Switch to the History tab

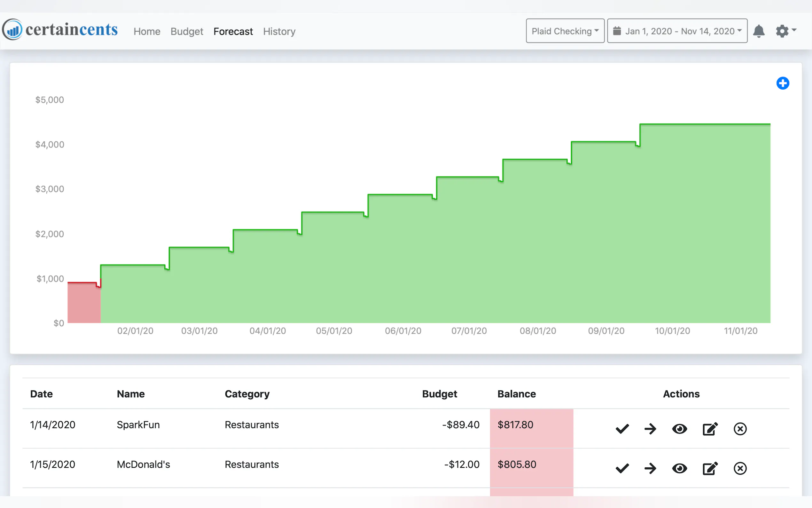pos(279,31)
